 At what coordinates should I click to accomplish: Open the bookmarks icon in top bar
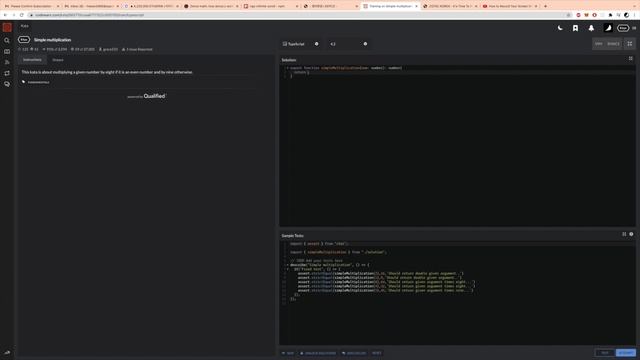[575, 28]
